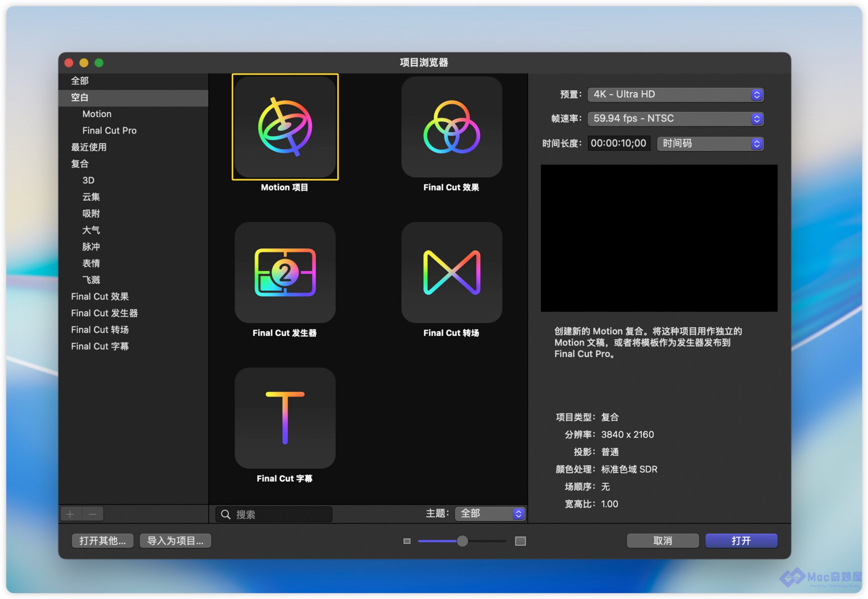Image resolution: width=868 pixels, height=599 pixels.
Task: Choose the Final Cut 发生器 icon
Action: (x=285, y=272)
